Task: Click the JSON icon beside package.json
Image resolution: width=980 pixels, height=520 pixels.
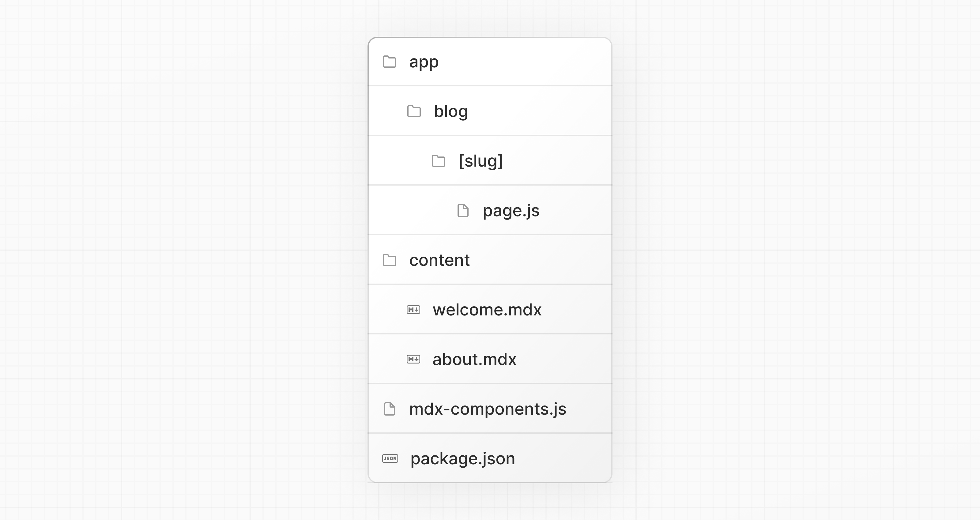Action: pos(390,458)
